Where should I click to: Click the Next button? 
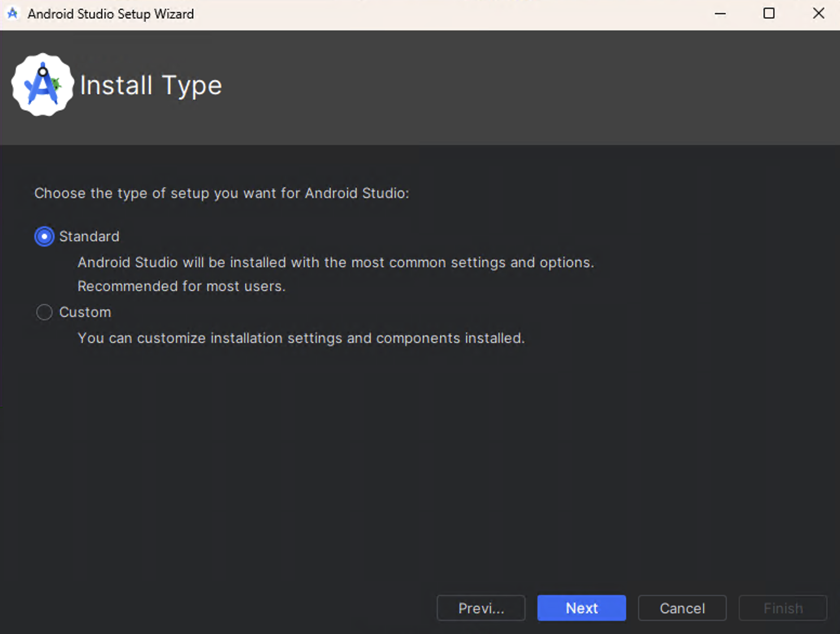(x=581, y=608)
